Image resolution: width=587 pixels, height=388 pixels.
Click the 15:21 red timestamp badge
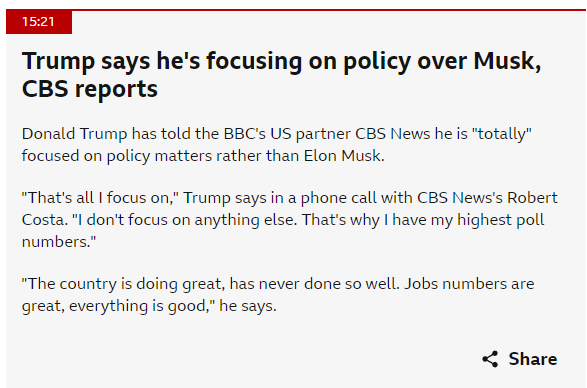(x=39, y=22)
